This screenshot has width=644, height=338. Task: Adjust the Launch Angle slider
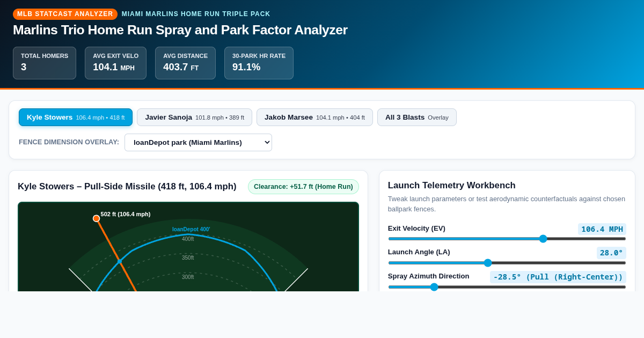point(507,263)
